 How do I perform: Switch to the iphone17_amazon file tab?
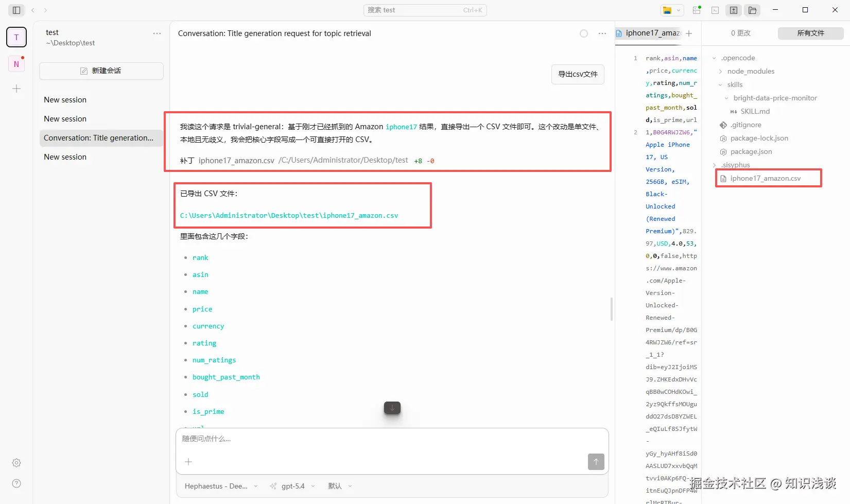[x=649, y=33]
